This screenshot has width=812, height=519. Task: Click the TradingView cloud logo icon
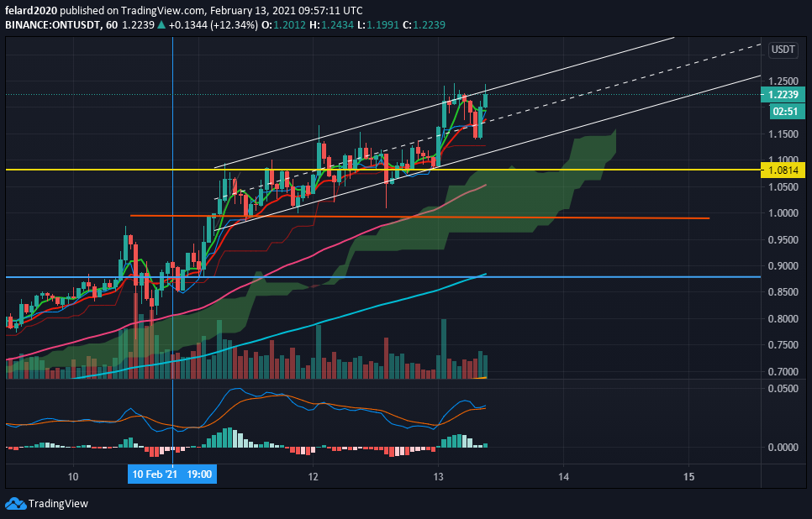[x=15, y=504]
